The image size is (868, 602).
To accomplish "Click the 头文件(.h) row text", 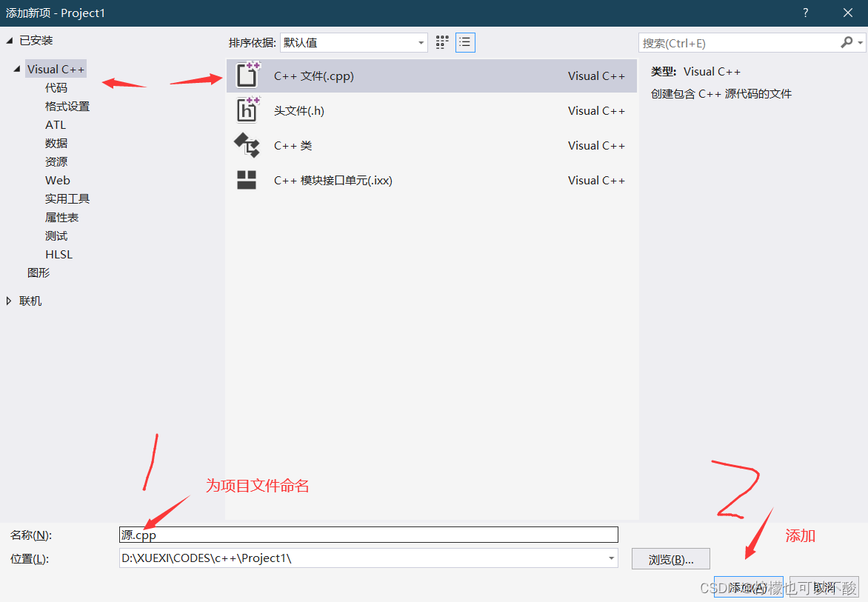I will pos(299,110).
